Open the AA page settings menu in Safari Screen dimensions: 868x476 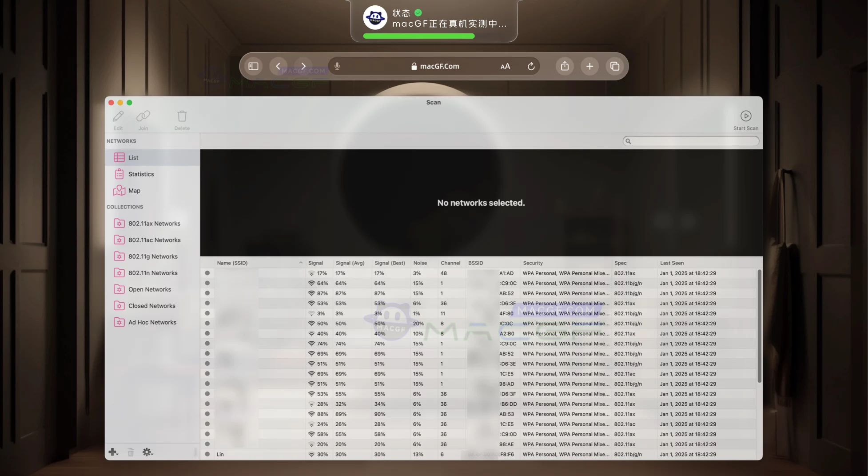505,66
